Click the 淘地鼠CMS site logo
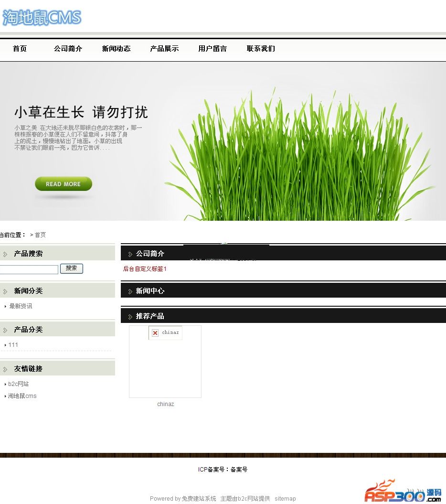Image resolution: width=446 pixels, height=504 pixels. tap(42, 18)
